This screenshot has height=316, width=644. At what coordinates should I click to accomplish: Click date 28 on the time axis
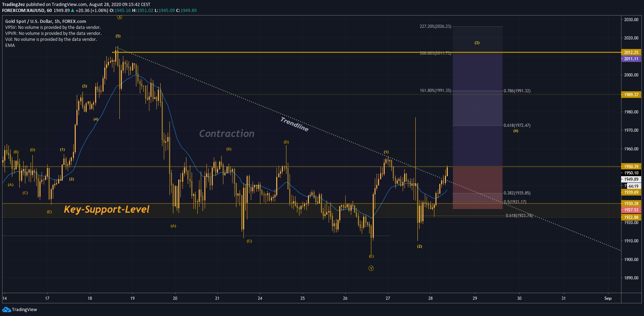coord(431,298)
